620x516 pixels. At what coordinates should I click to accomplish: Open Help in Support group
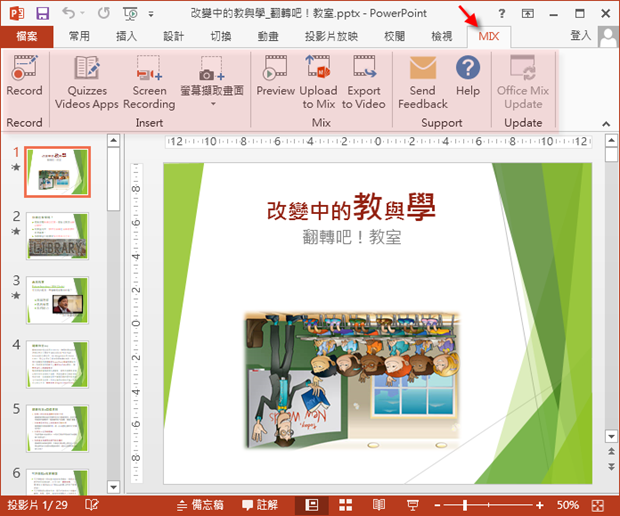(468, 76)
